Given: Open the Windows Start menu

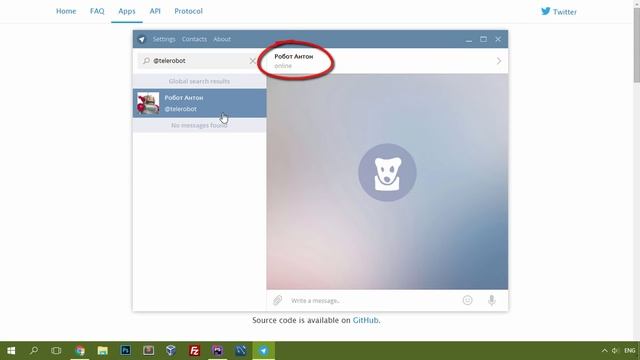Looking at the screenshot, I should [11, 351].
